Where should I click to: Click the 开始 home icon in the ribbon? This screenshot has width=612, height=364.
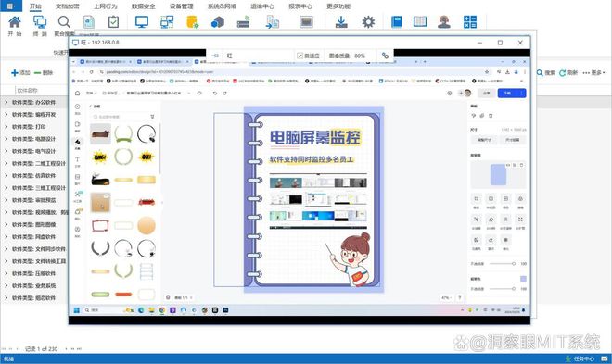(15, 22)
